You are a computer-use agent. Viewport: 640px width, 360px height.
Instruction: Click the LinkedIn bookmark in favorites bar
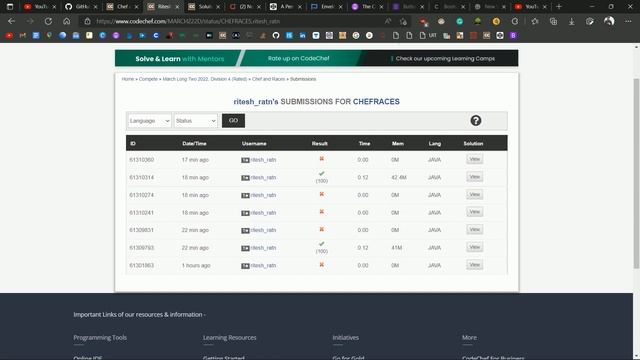coord(302,36)
